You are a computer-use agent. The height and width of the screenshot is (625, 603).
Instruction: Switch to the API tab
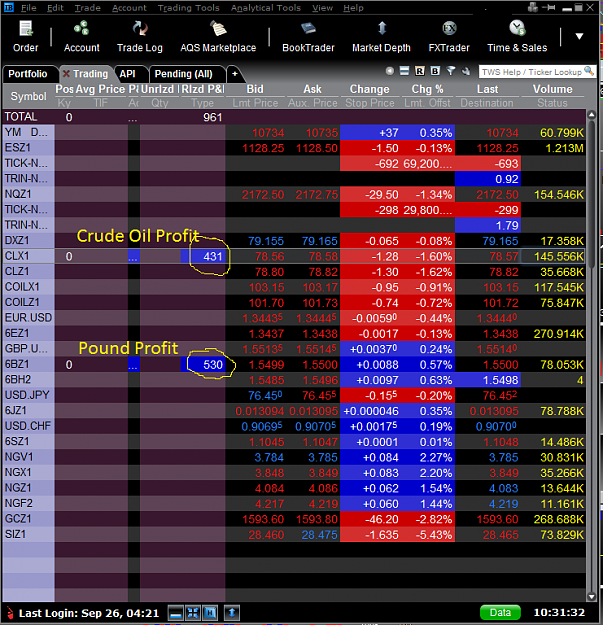pos(128,74)
